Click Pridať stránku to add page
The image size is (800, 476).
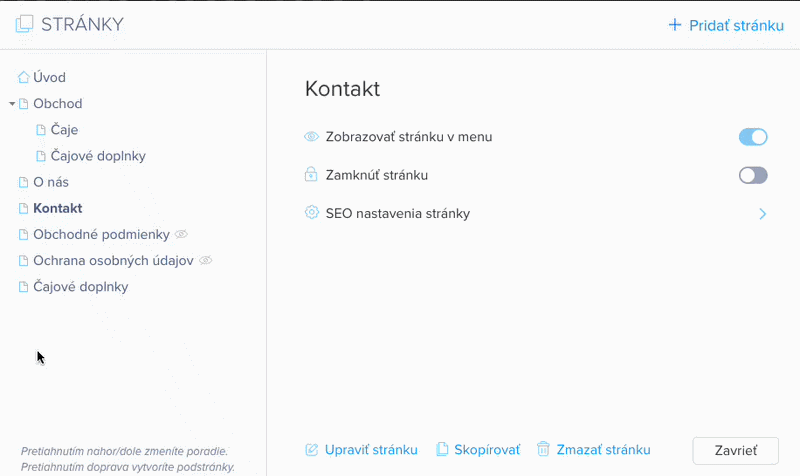(725, 25)
